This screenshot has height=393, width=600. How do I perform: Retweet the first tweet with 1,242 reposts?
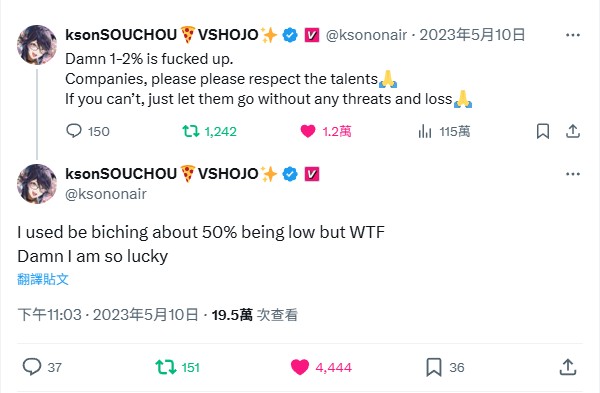pyautogui.click(x=209, y=131)
